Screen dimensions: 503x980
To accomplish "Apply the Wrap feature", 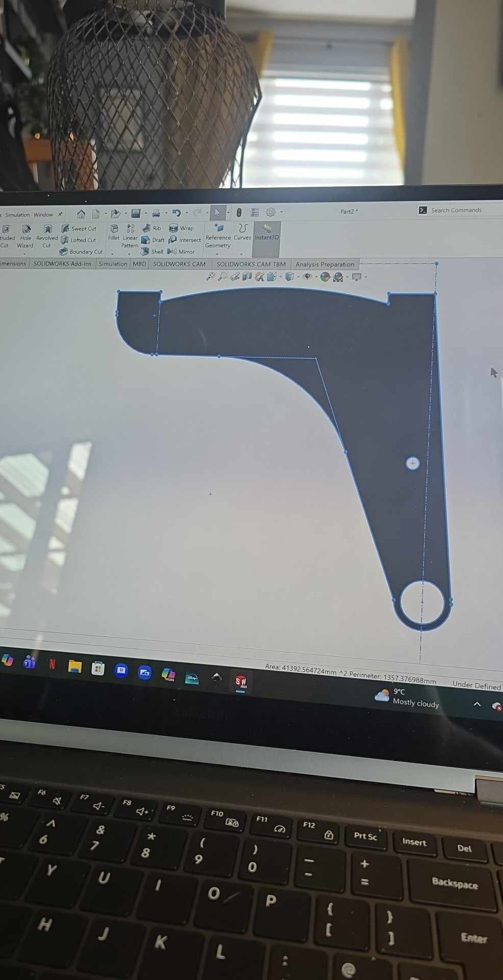I will pos(181,228).
